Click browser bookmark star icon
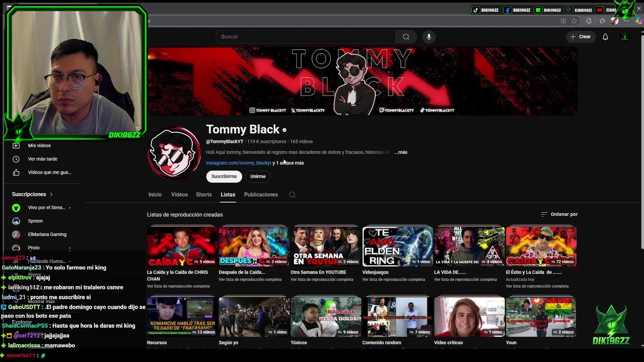This screenshot has height=362, width=644. [574, 21]
